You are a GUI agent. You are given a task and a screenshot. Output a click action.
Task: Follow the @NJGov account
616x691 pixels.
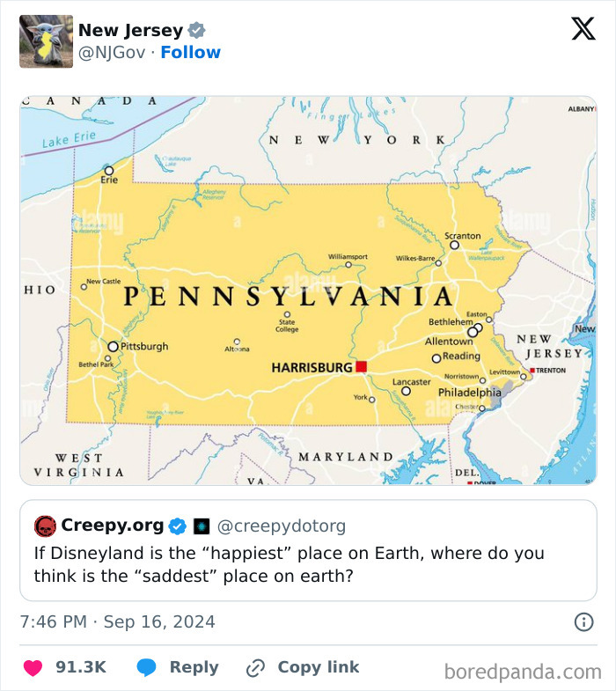[x=190, y=53]
